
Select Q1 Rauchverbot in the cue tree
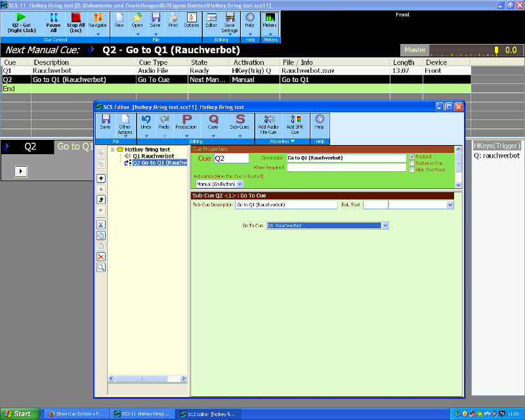point(153,156)
